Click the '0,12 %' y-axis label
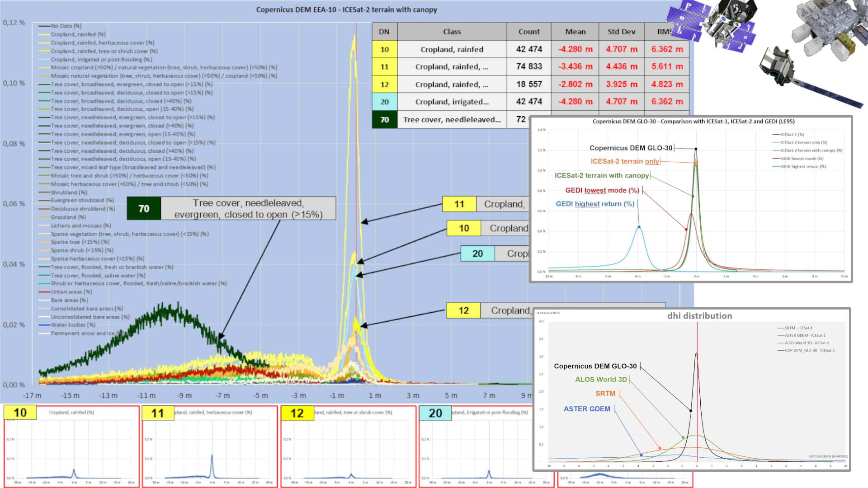This screenshot has width=868, height=488. pos(14,23)
